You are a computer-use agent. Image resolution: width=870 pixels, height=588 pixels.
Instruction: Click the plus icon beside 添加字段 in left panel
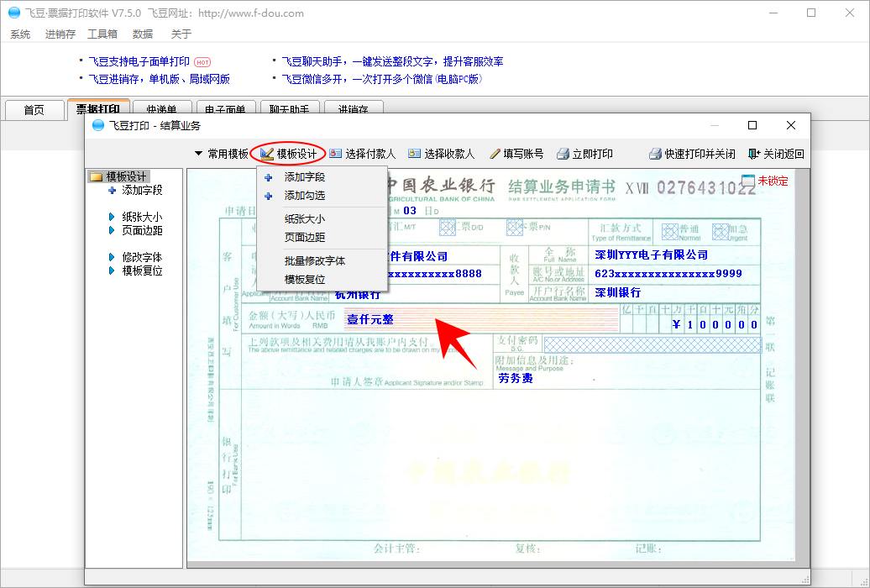pos(112,191)
